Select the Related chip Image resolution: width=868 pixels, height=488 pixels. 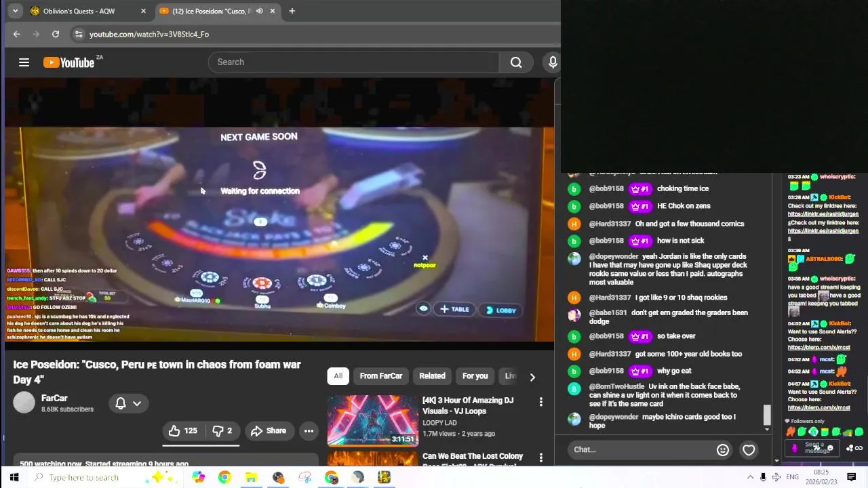click(432, 376)
